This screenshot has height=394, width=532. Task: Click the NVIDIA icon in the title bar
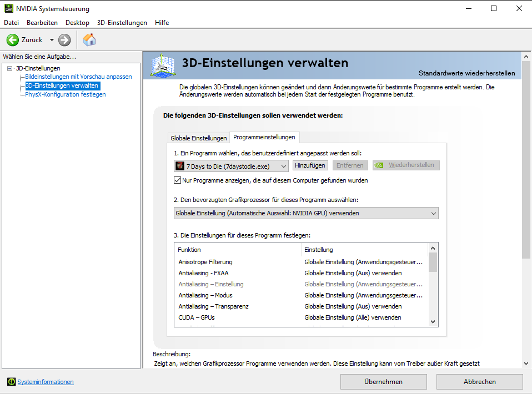pyautogui.click(x=9, y=8)
